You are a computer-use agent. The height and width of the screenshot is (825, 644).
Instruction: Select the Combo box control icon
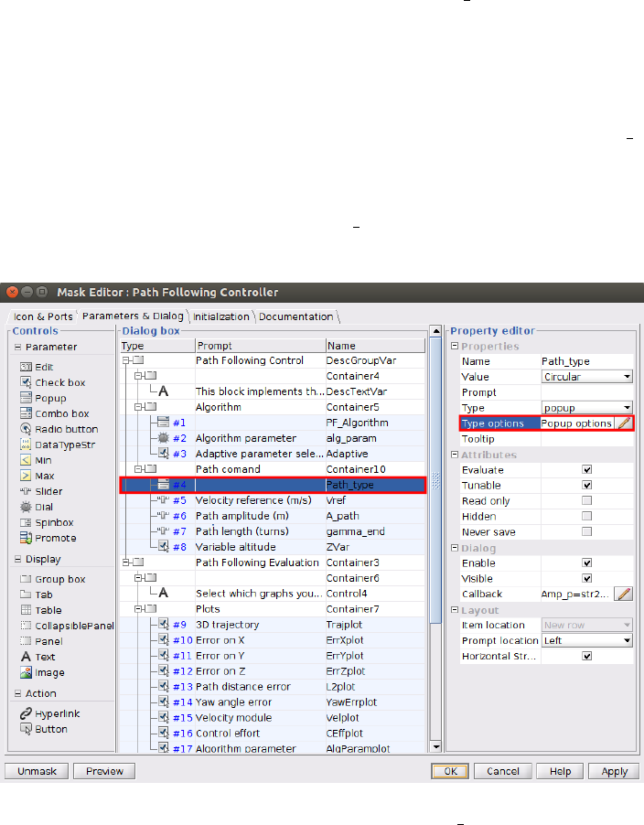coord(26,413)
